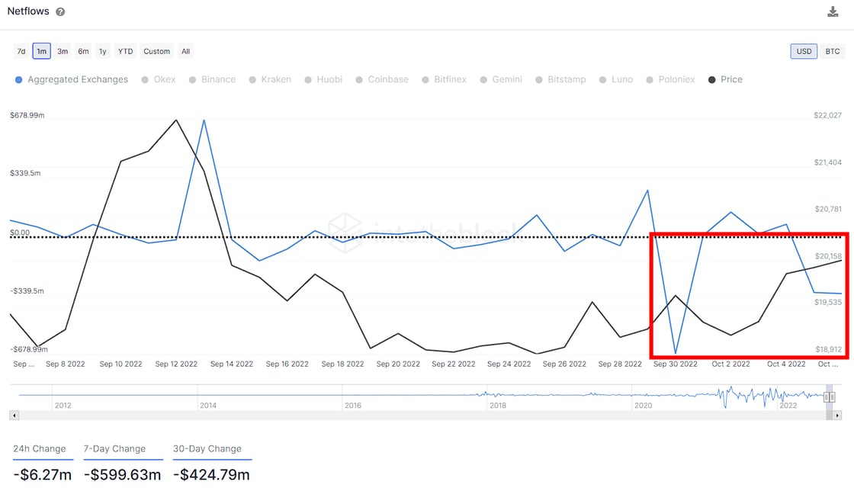Open the Custom date range
Viewport: 854px width, 504px height.
click(x=156, y=51)
